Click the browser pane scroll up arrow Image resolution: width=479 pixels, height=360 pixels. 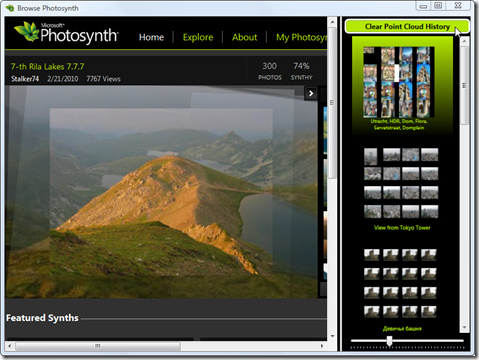(332, 22)
